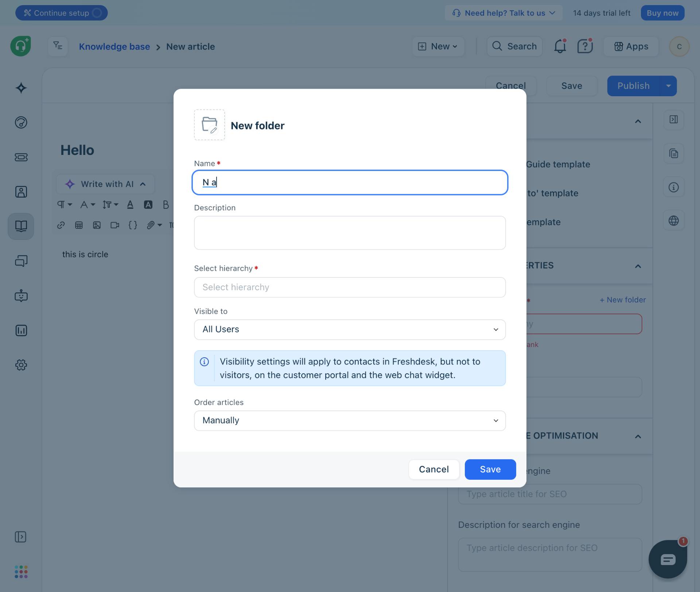
Task: Open the Contacts sidebar icon
Action: [21, 192]
